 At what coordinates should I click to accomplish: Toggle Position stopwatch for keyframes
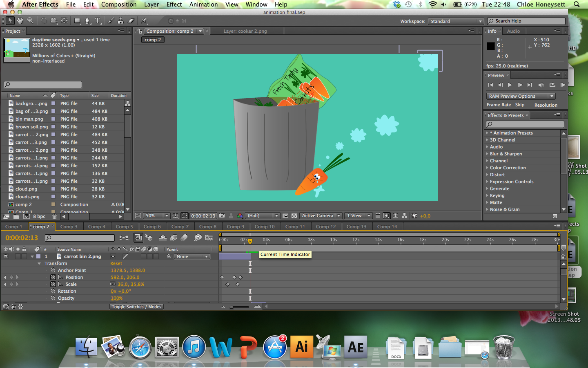(x=53, y=277)
